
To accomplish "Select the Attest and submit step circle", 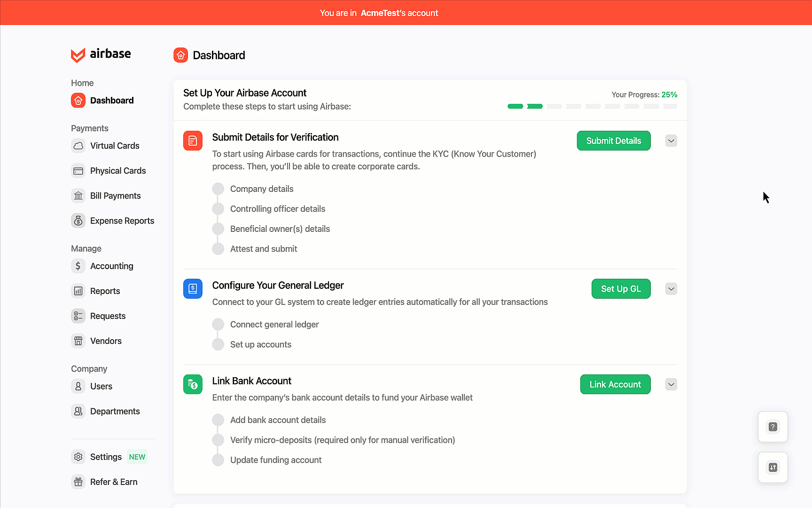I will click(x=218, y=249).
